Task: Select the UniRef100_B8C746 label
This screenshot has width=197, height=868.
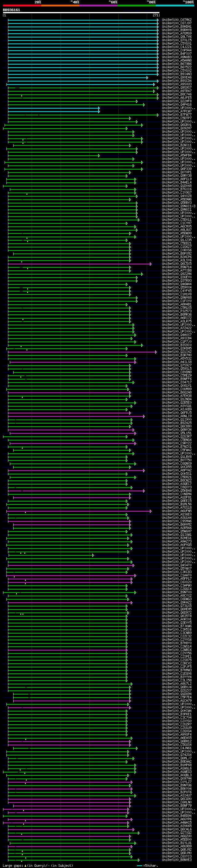Action: [176, 95]
